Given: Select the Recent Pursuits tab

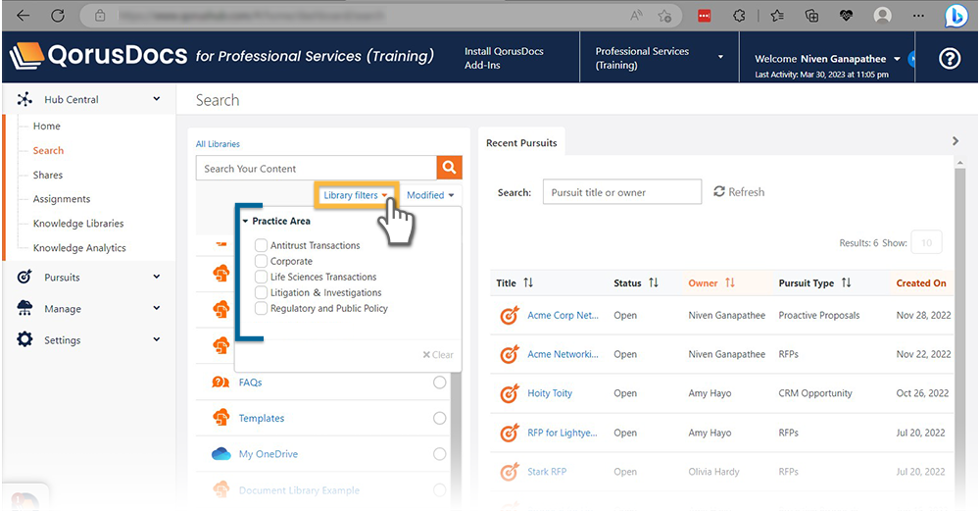Looking at the screenshot, I should tap(521, 142).
